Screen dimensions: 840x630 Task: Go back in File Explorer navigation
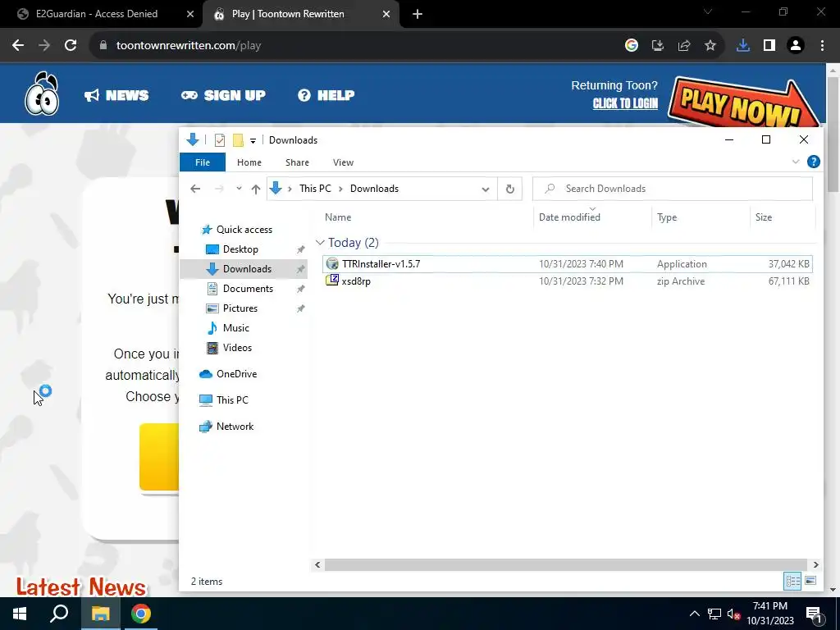(x=195, y=189)
